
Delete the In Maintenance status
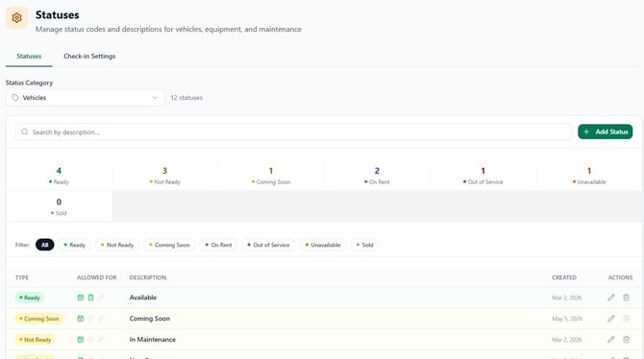click(626, 339)
